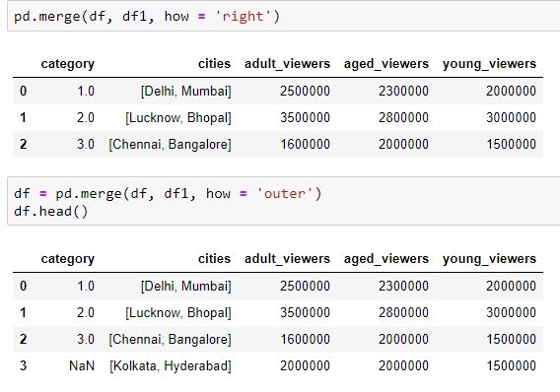Click the outer merge code cell

[284, 202]
